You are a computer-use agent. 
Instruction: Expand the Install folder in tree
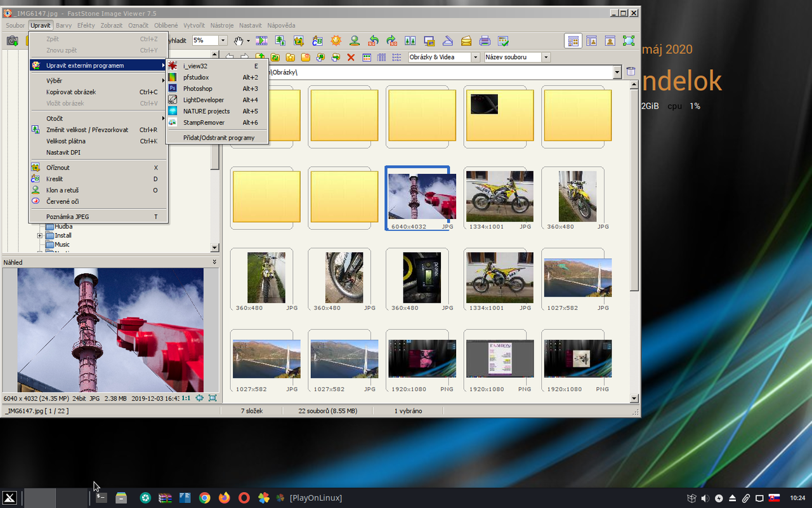point(39,236)
